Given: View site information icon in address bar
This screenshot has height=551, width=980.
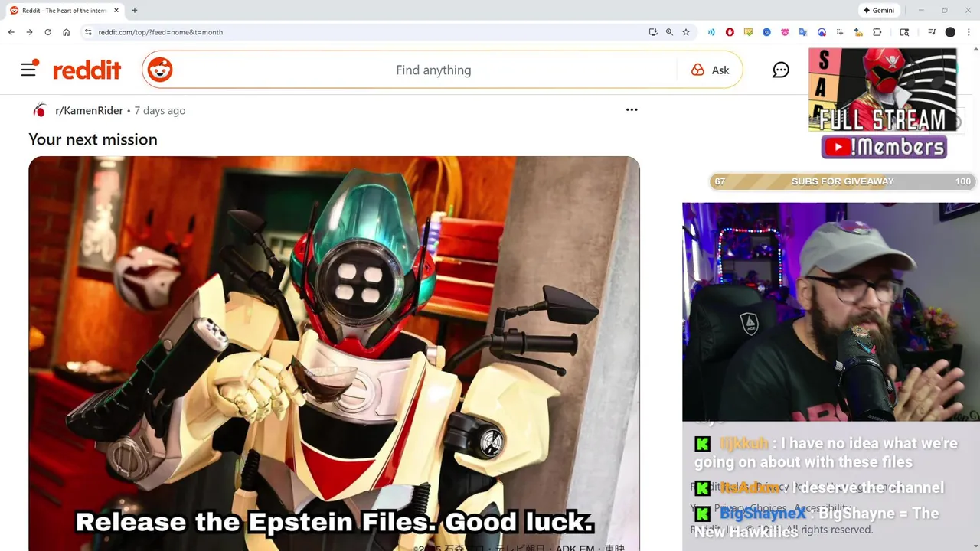Looking at the screenshot, I should point(88,32).
